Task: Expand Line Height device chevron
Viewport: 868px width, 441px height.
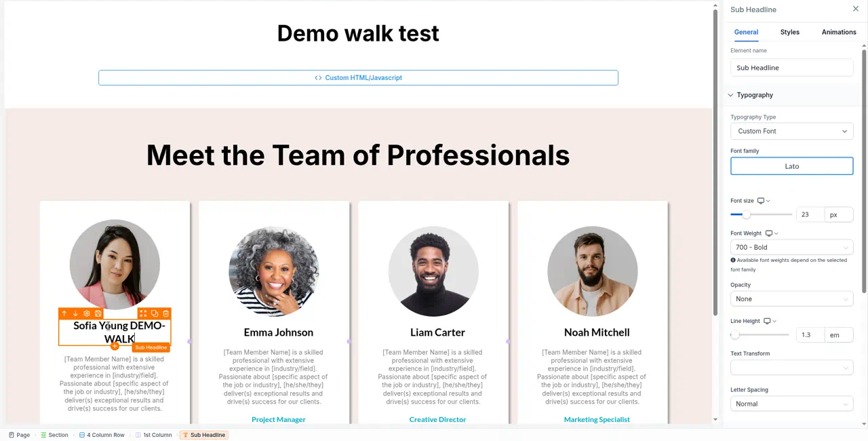Action: (x=774, y=321)
